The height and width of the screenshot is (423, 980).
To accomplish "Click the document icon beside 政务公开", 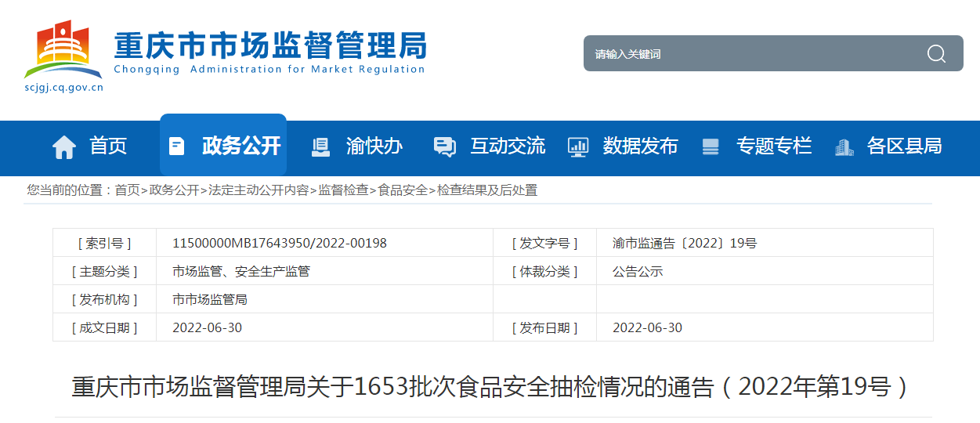I will (x=177, y=146).
